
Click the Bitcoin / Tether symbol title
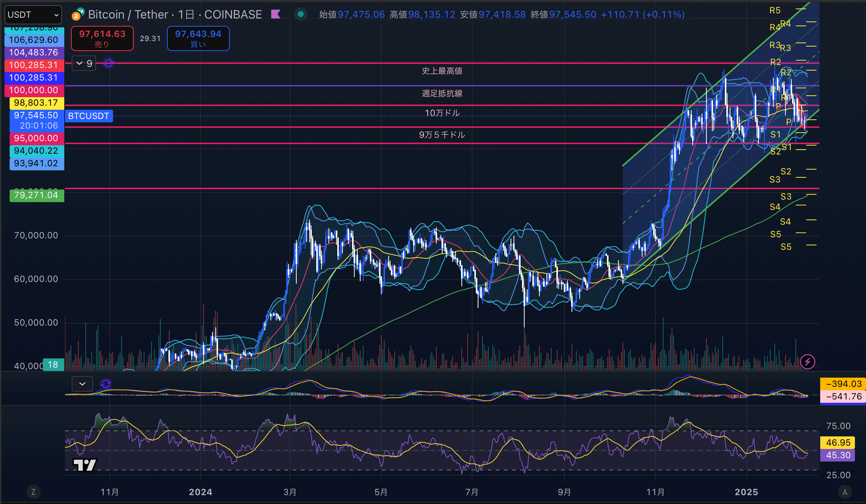tap(175, 14)
